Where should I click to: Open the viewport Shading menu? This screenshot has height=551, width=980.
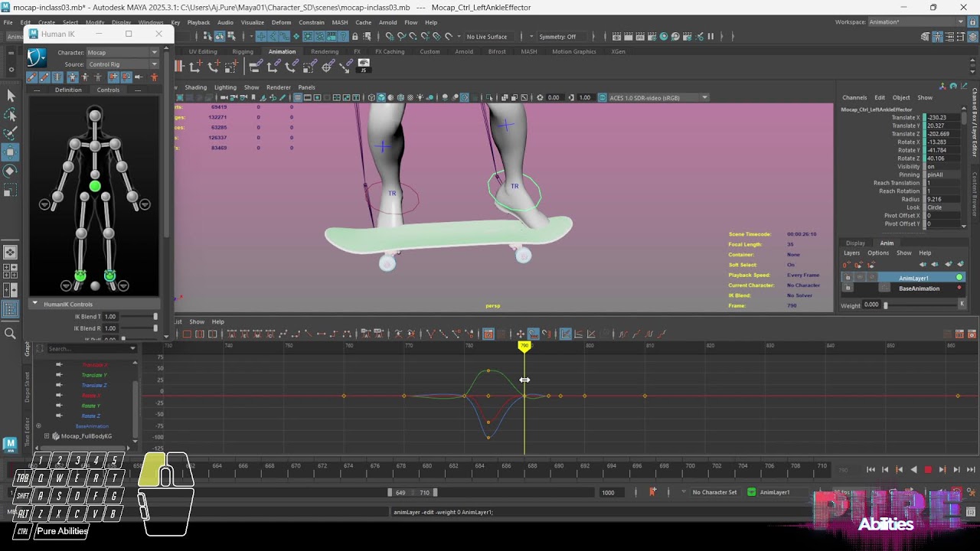[x=195, y=87]
